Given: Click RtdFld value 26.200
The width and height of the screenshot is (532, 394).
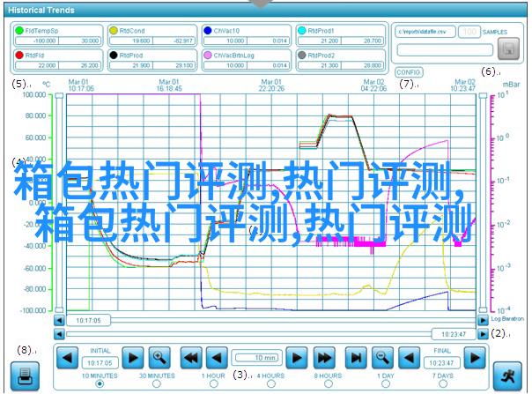Looking at the screenshot, I should point(80,65).
